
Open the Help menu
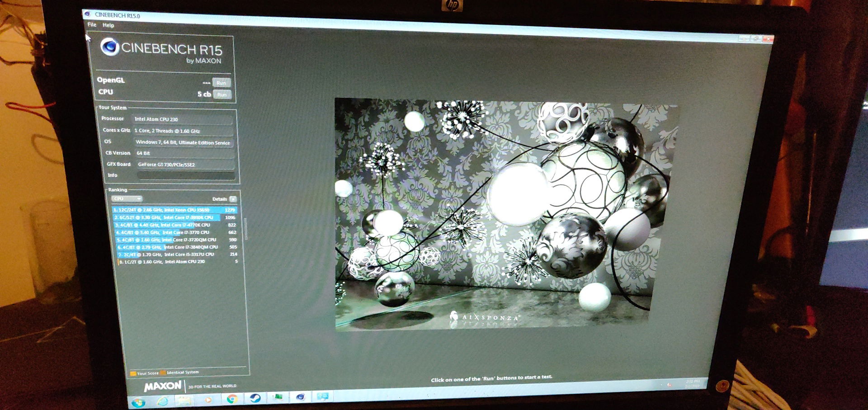point(108,25)
